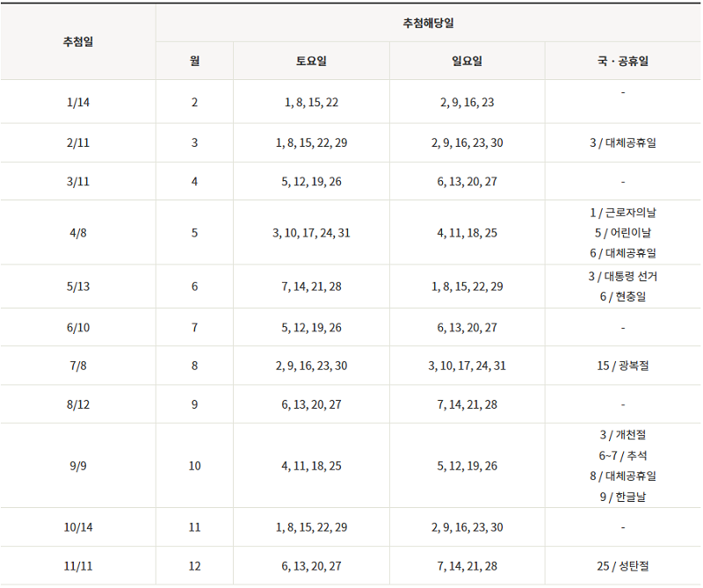Click the 10/14 draw date cell

coord(77,527)
